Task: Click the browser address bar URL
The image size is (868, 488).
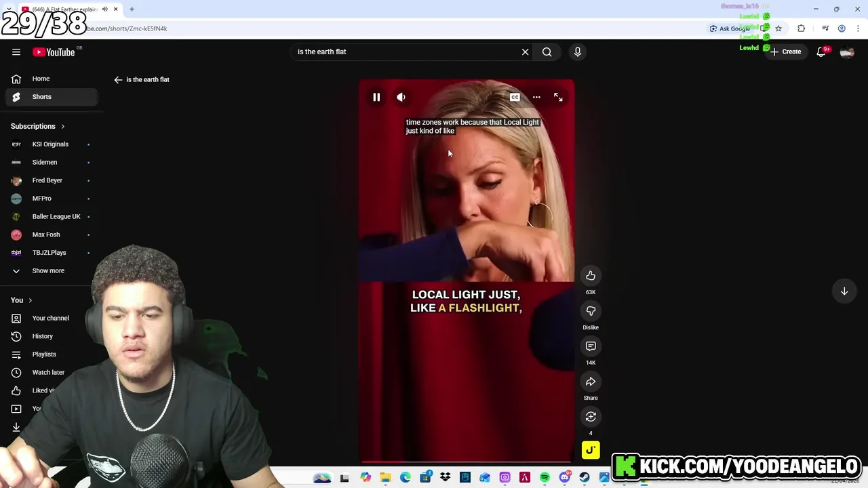Action: [127, 28]
